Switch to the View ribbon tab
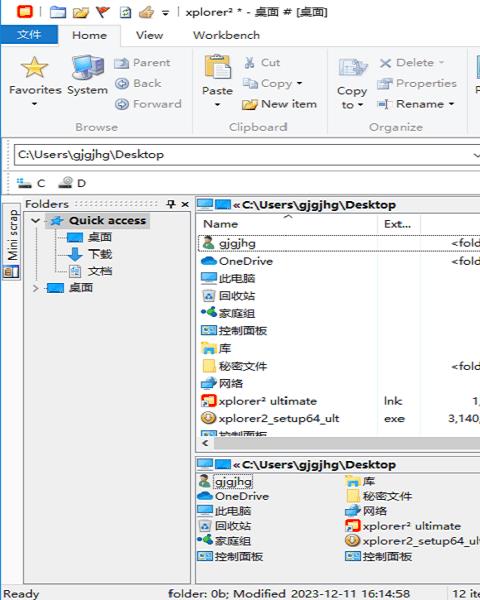The image size is (480, 600). [x=149, y=35]
